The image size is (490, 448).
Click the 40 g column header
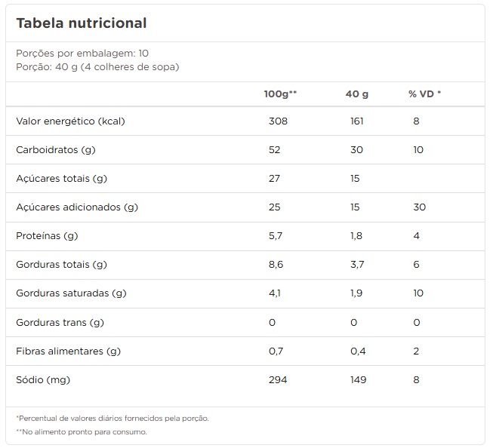click(x=356, y=94)
